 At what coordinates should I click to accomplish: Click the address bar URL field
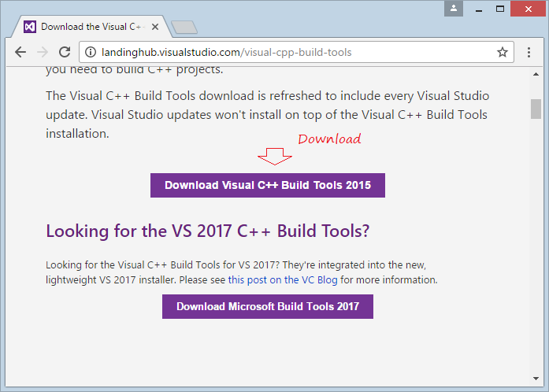(x=296, y=52)
